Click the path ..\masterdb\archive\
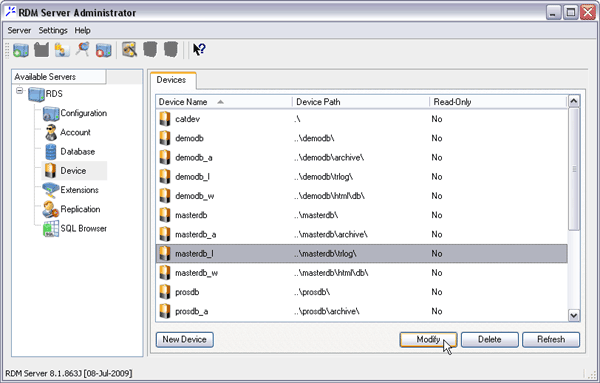The height and width of the screenshot is (383, 600). 331,234
